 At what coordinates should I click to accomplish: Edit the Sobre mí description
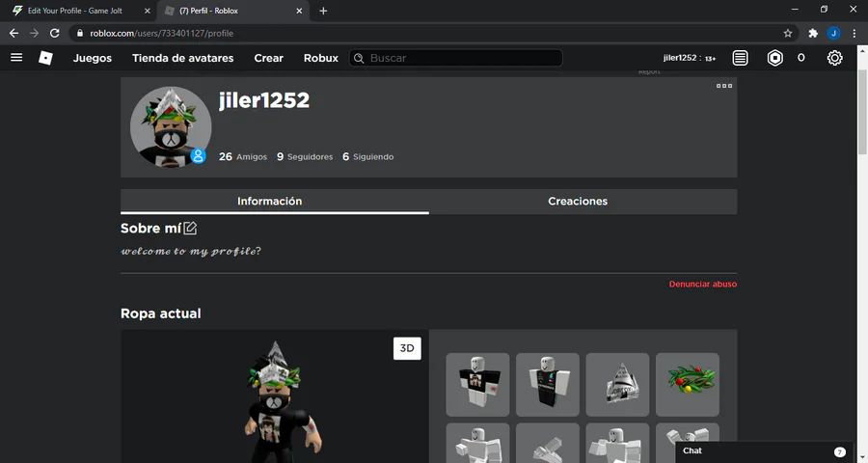190,228
